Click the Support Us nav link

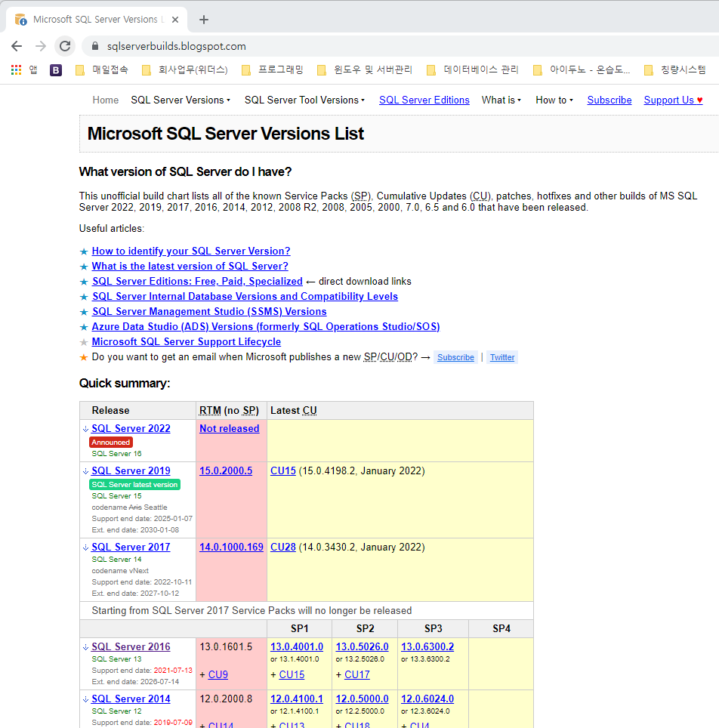673,100
